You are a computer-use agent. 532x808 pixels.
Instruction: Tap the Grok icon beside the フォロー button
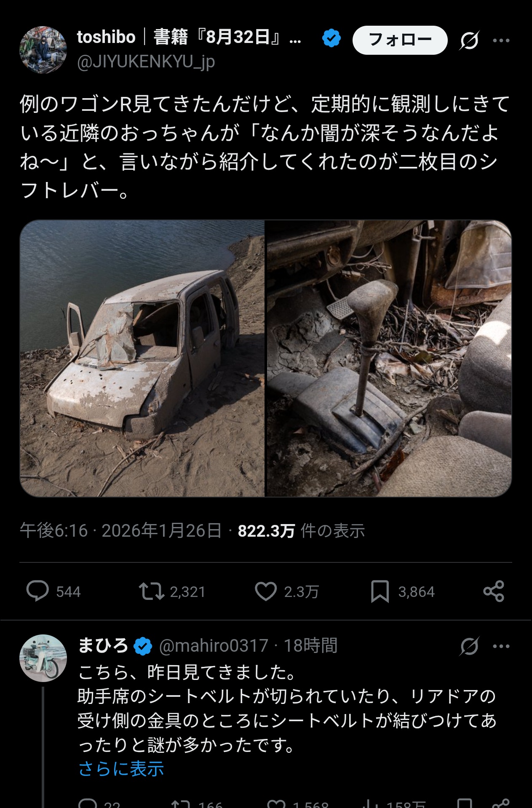pyautogui.click(x=469, y=40)
